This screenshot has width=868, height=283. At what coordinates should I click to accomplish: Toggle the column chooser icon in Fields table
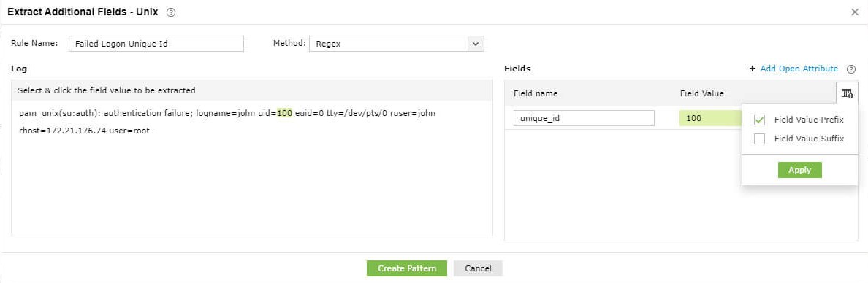click(x=847, y=93)
